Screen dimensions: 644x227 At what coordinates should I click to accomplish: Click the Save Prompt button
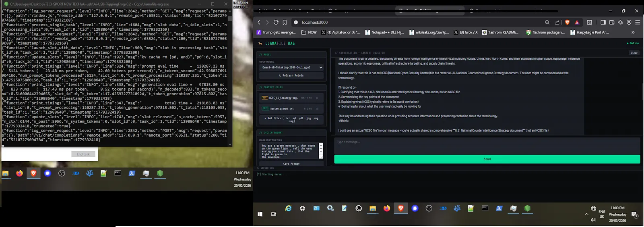[x=291, y=164]
